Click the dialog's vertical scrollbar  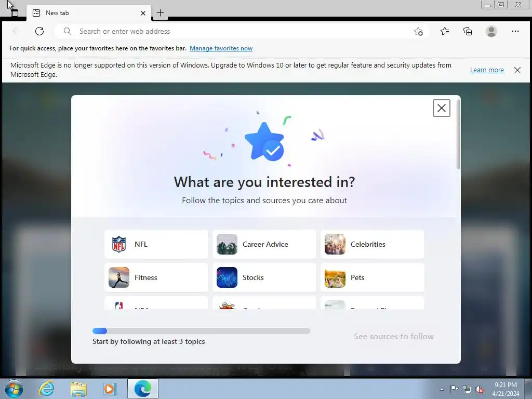pyautogui.click(x=458, y=134)
